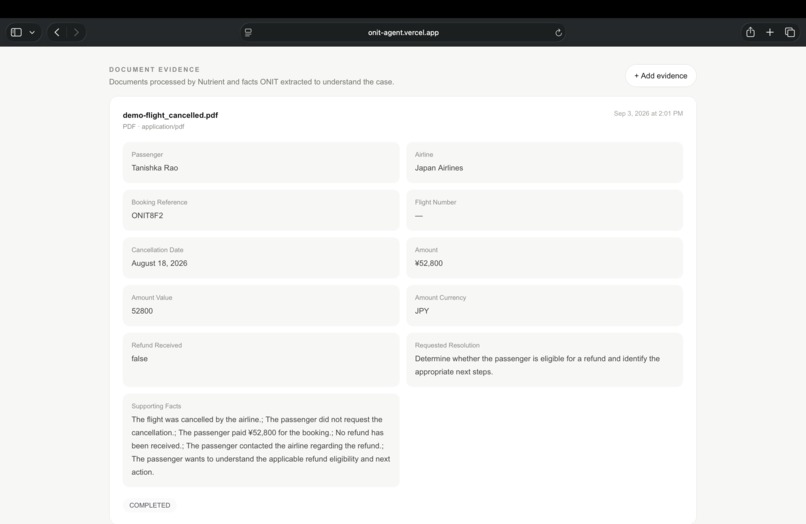Select cancellation date August 18, 2026
The width and height of the screenshot is (806, 524).
pyautogui.click(x=159, y=263)
